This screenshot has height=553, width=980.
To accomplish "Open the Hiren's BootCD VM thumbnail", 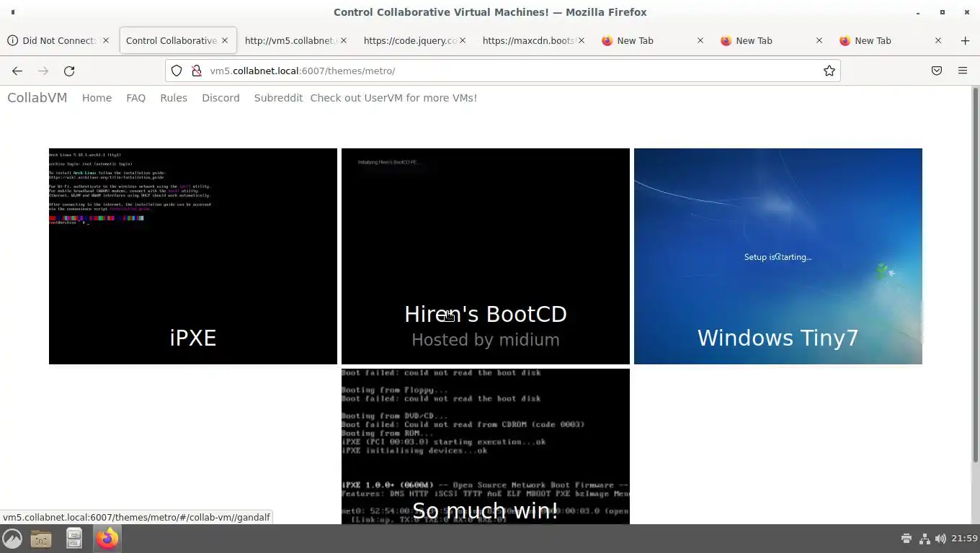I will (486, 256).
